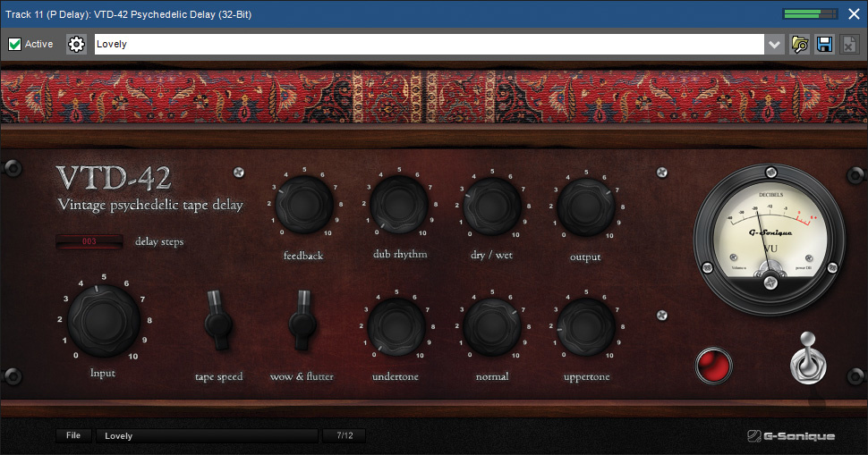Save preset with floppy disk icon

(824, 44)
